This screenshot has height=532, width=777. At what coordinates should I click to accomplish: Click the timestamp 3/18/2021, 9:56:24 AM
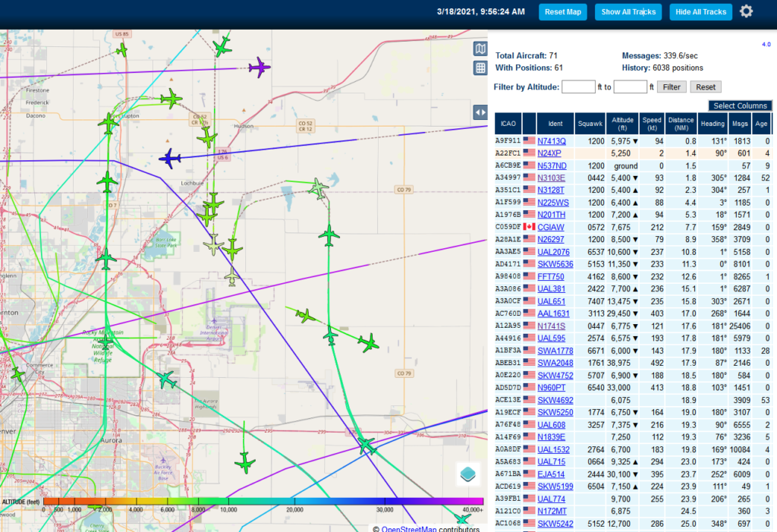480,12
